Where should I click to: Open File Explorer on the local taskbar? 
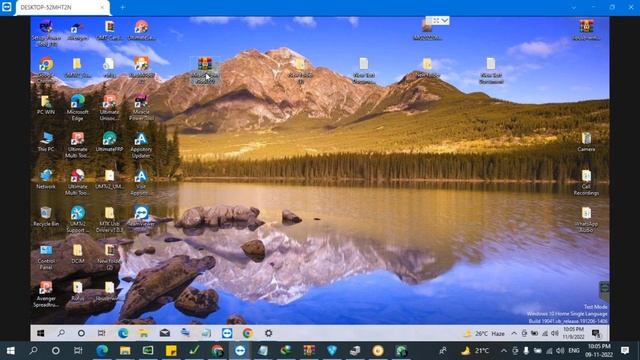point(125,351)
